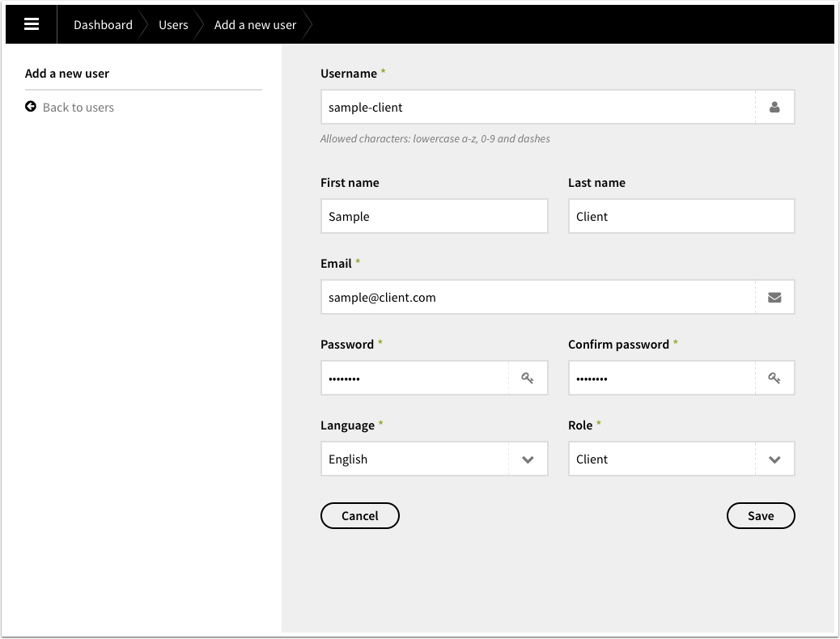
Task: Focus the Last name field with Client
Action: point(681,217)
